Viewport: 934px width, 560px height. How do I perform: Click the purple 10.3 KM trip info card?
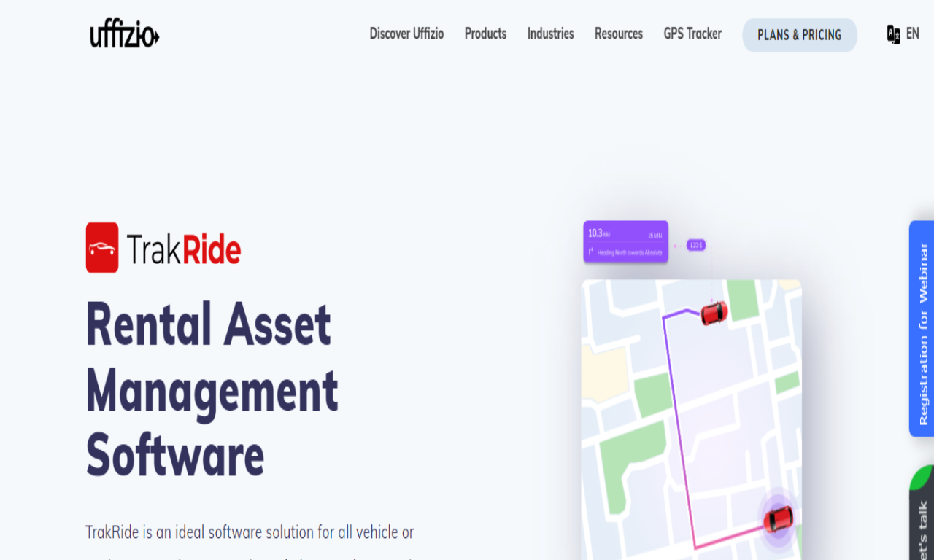coord(625,241)
